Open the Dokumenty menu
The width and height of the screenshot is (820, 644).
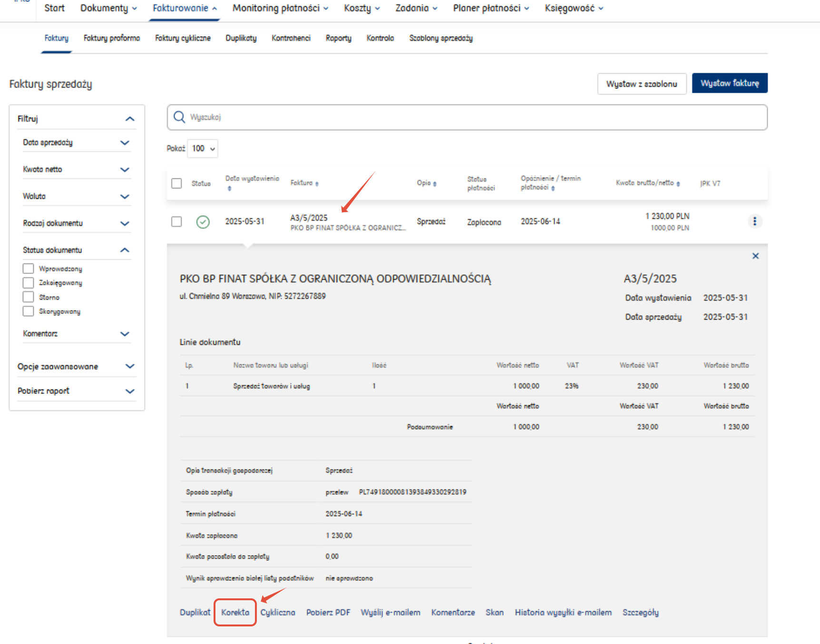[108, 8]
